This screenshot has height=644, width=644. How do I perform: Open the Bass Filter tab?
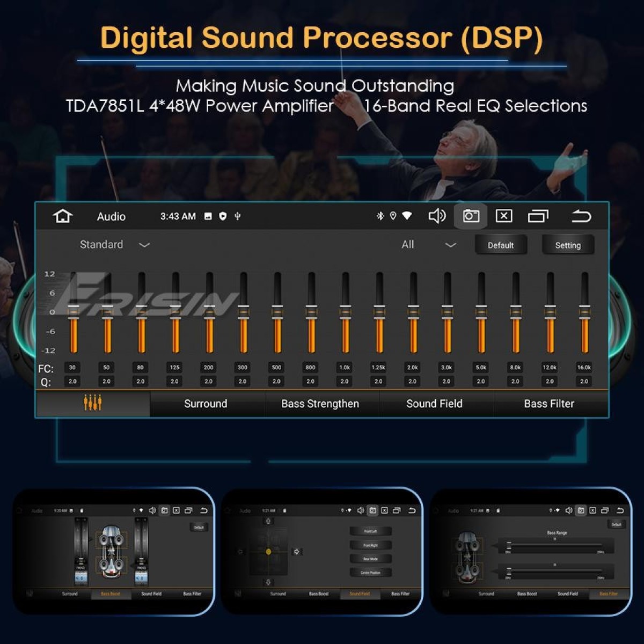coord(549,404)
